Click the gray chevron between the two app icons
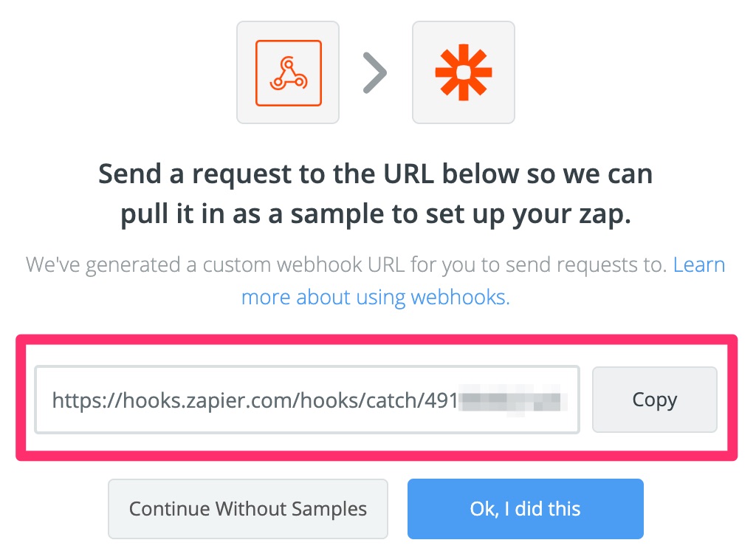 pyautogui.click(x=376, y=72)
